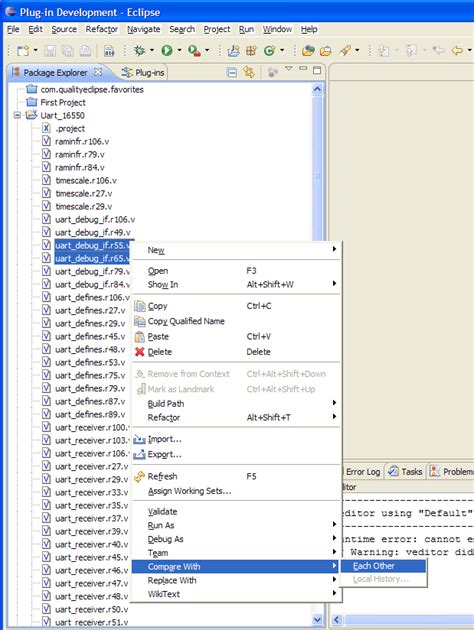Choose Copy Qualified Name from context menu
Image resolution: width=474 pixels, height=630 pixels.
pyautogui.click(x=186, y=321)
